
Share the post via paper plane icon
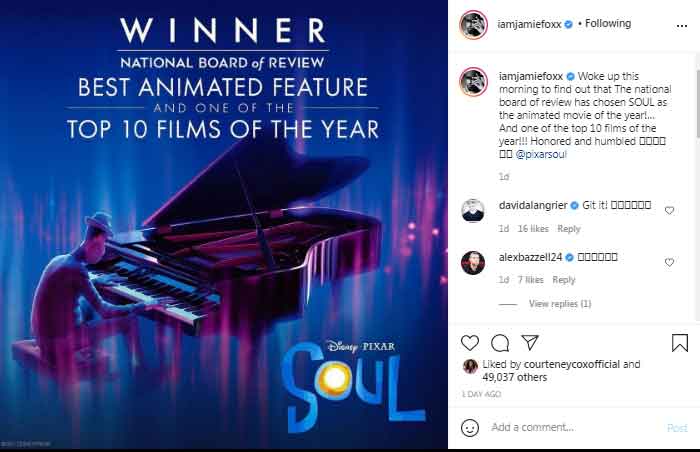(530, 343)
